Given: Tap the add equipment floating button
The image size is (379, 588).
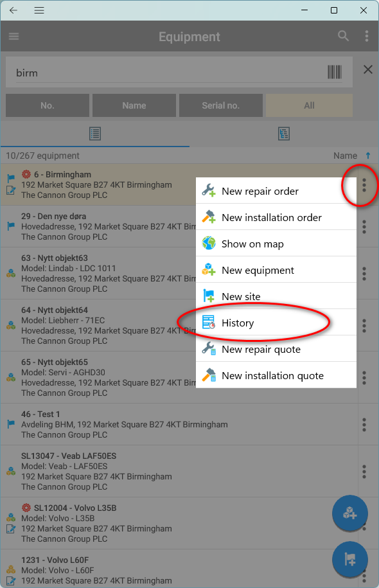Looking at the screenshot, I should (349, 513).
